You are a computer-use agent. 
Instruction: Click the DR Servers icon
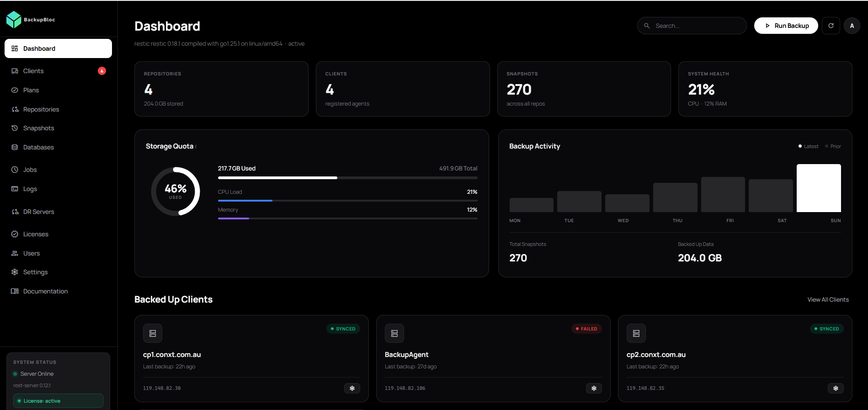(15, 212)
